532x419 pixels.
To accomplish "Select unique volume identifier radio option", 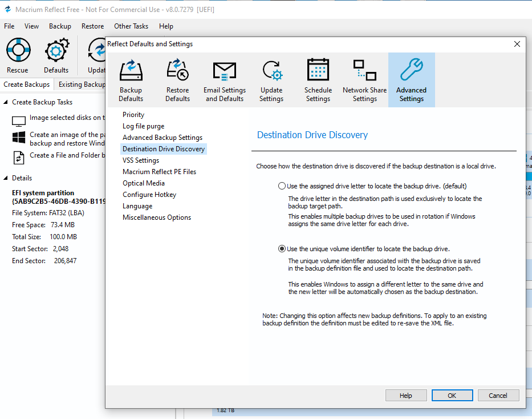I will [x=282, y=249].
